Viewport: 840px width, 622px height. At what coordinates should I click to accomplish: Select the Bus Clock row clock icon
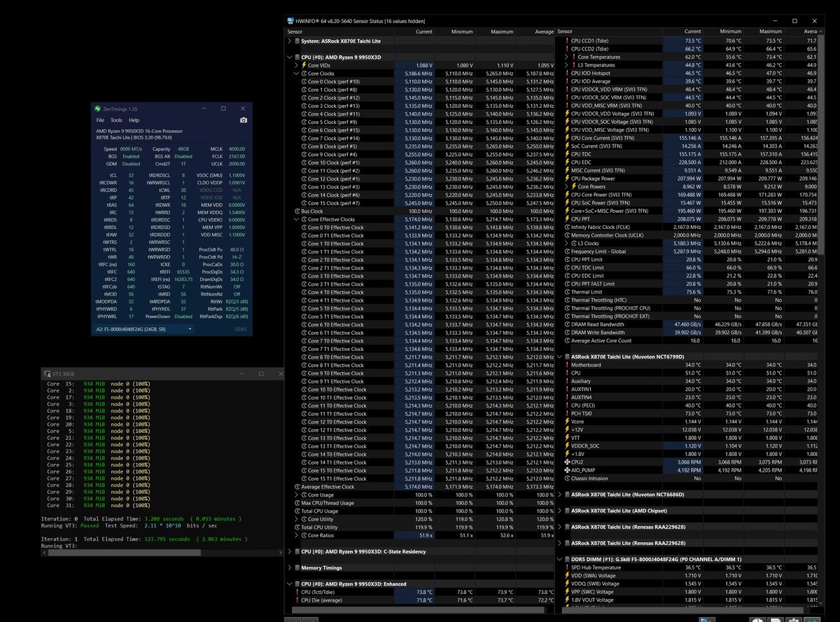pos(296,211)
